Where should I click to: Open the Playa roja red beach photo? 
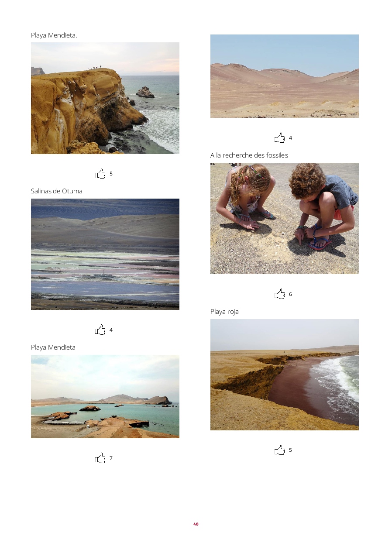[x=285, y=375]
